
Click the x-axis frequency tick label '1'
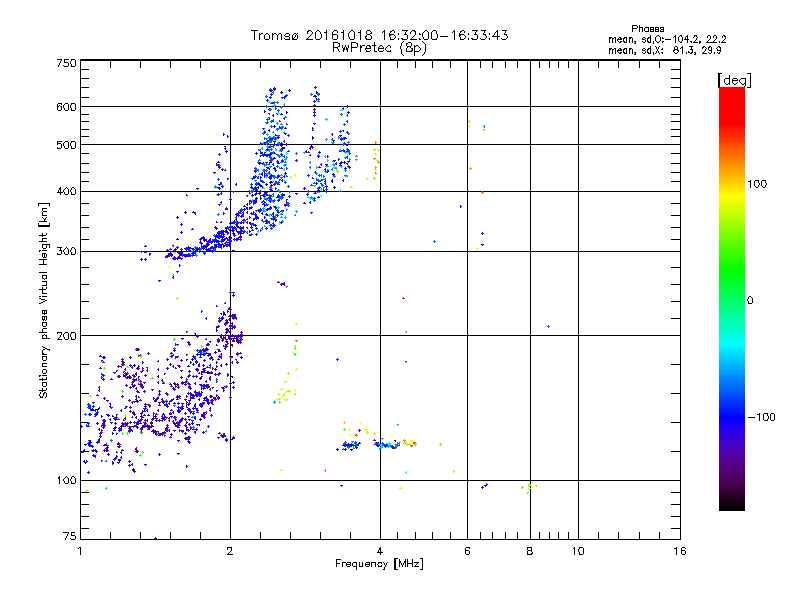pos(80,551)
